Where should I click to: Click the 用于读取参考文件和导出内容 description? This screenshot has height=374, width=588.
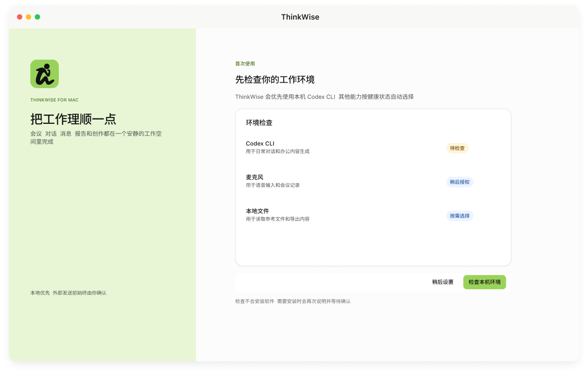point(278,219)
